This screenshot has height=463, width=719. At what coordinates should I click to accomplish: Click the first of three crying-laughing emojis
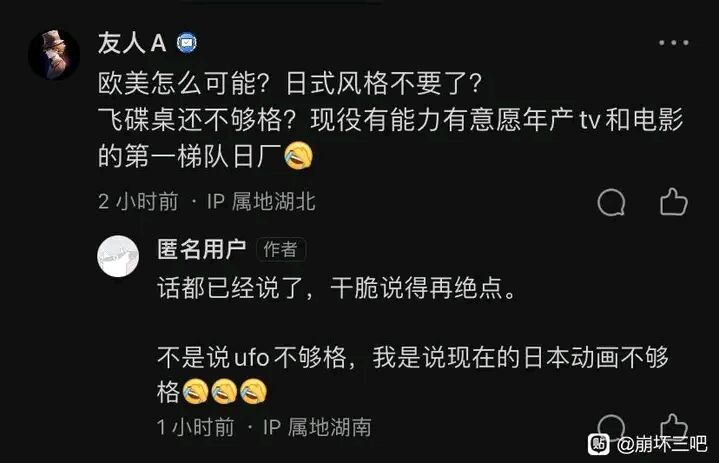(x=196, y=391)
